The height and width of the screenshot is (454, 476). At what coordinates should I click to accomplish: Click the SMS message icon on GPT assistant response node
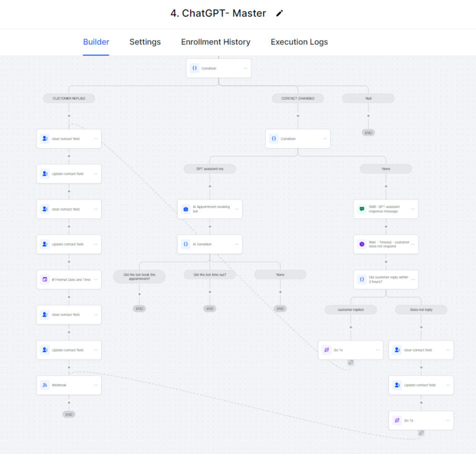click(362, 209)
